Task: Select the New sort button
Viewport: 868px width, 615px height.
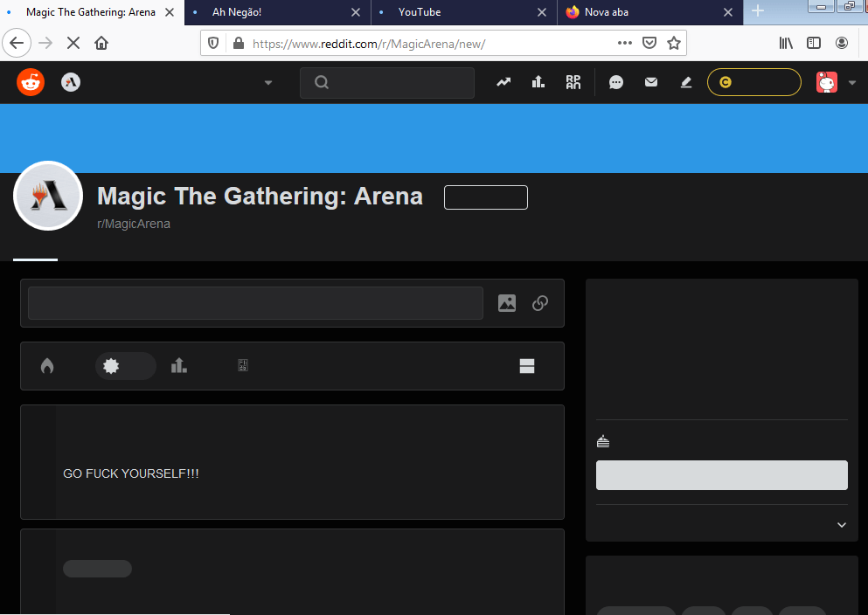Action: pos(126,365)
